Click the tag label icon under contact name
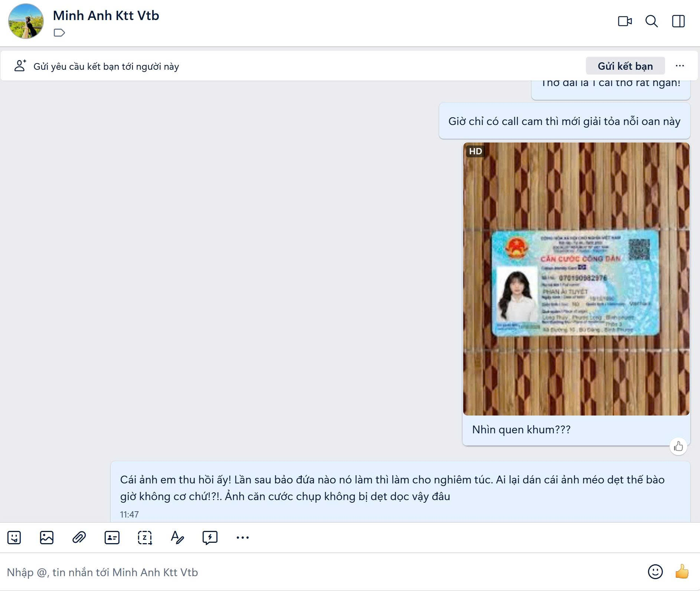Image resolution: width=700 pixels, height=591 pixels. [x=59, y=33]
